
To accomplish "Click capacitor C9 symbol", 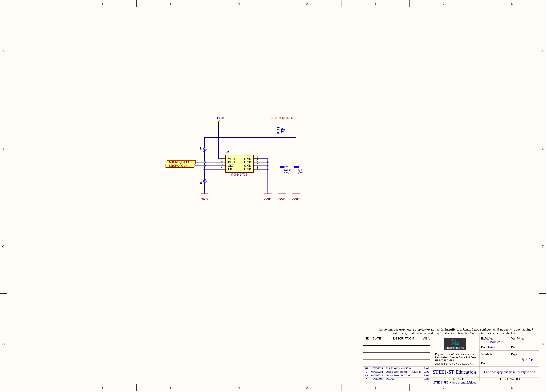I will pos(282,167).
